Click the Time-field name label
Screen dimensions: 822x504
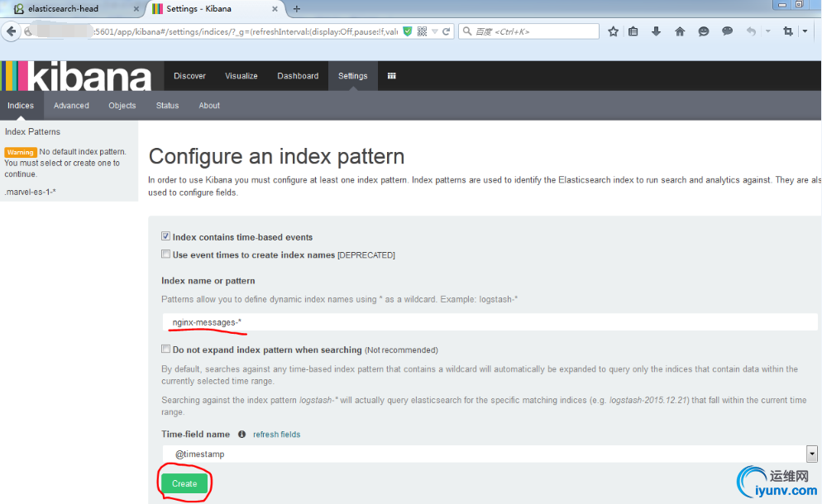point(195,435)
